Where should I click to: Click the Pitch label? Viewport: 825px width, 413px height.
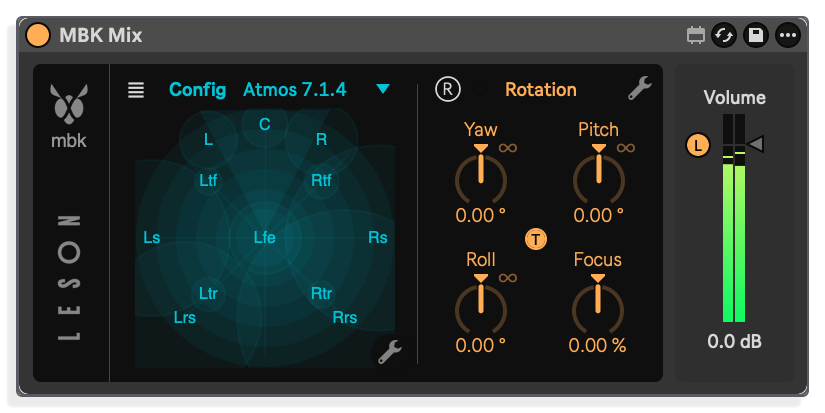598,129
